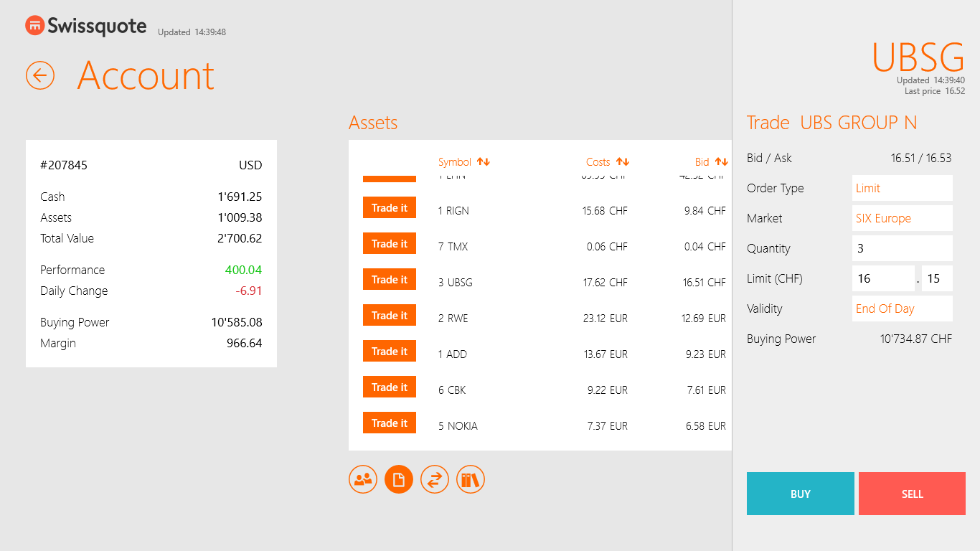The height and width of the screenshot is (551, 980).
Task: Click Trade it for UBSG
Action: pos(389,279)
